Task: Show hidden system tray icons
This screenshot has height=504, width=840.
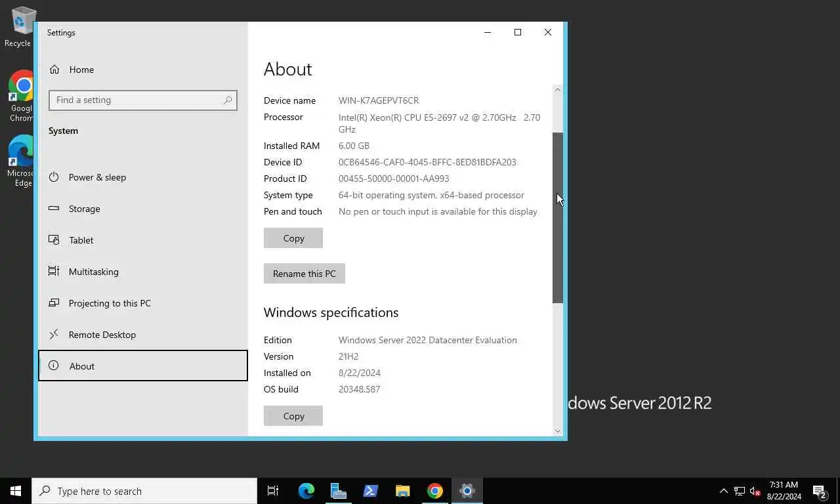Action: click(x=724, y=491)
